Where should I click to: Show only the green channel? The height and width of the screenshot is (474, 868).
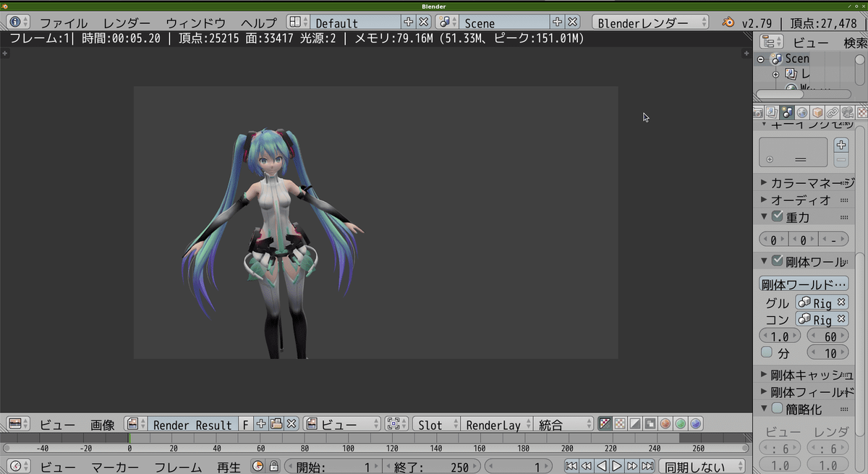680,425
